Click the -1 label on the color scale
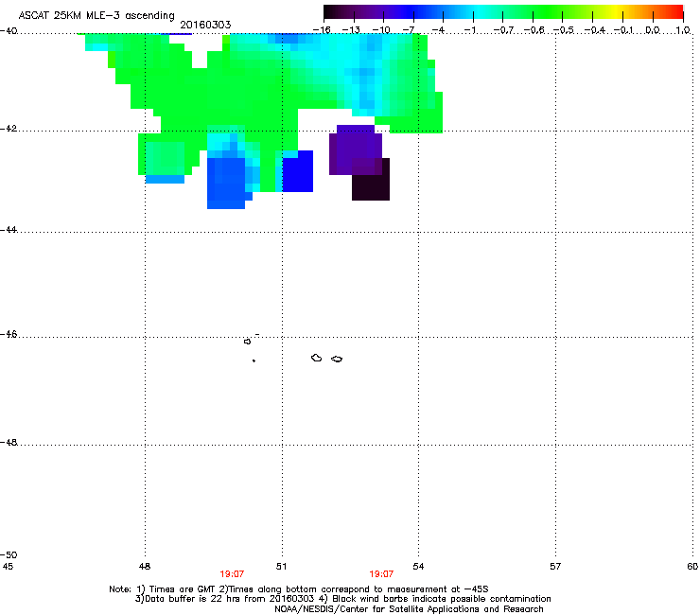 tap(469, 30)
